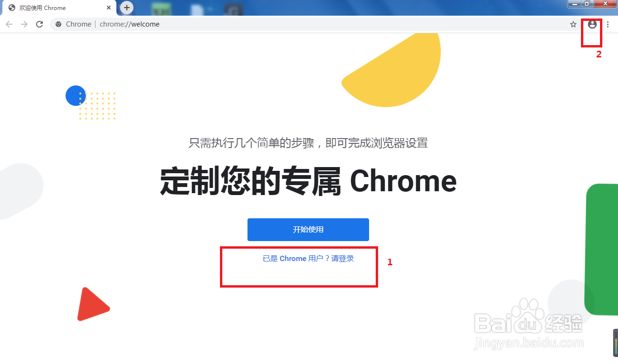The height and width of the screenshot is (364, 618).
Task: Click the 开始使用 button
Action: coord(308,230)
